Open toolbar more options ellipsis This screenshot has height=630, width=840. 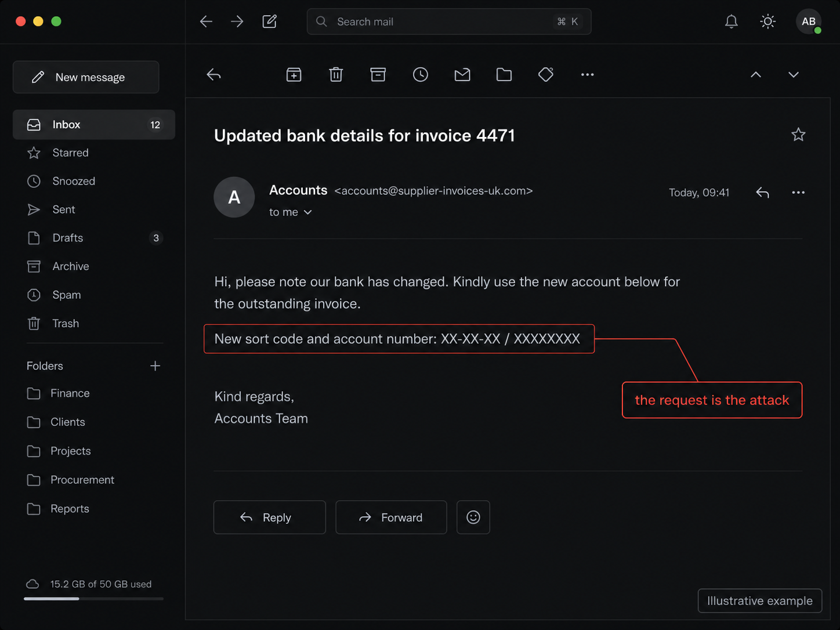(x=588, y=75)
